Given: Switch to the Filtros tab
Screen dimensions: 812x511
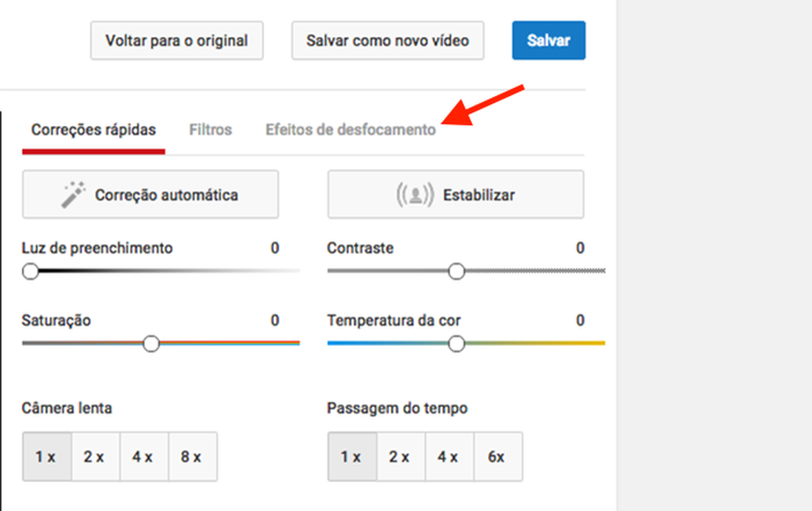Looking at the screenshot, I should pos(209,129).
